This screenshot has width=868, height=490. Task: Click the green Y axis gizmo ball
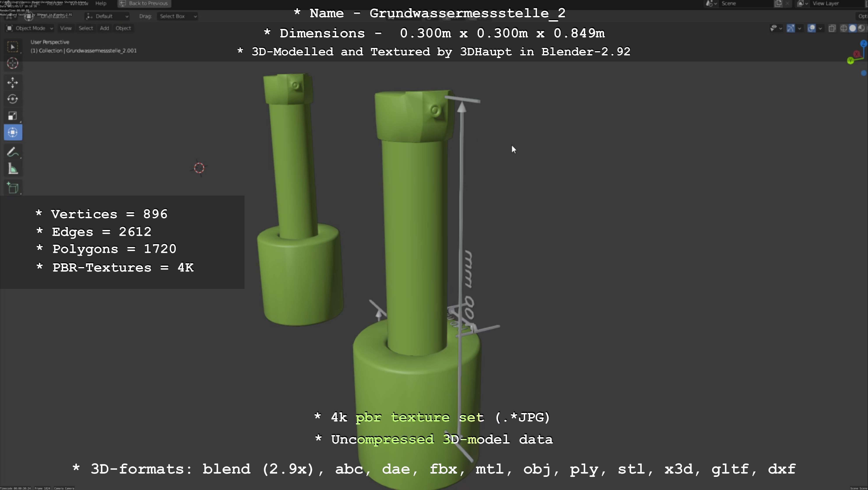tap(850, 61)
